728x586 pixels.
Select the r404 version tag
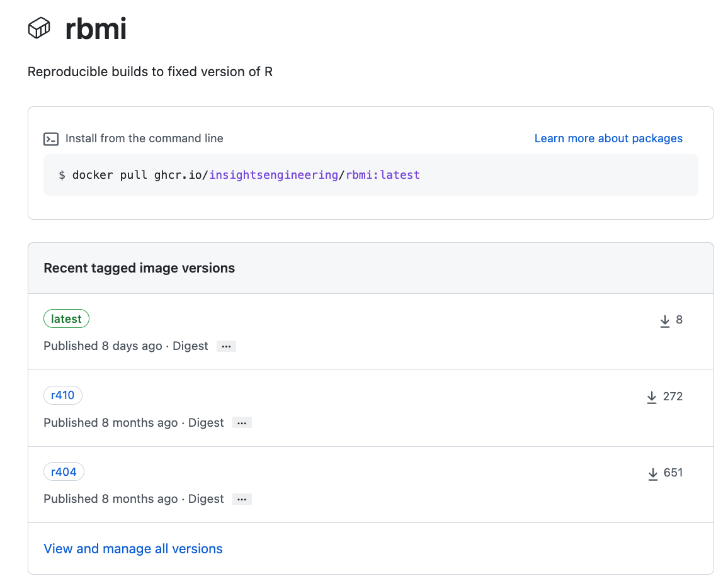[x=64, y=472]
